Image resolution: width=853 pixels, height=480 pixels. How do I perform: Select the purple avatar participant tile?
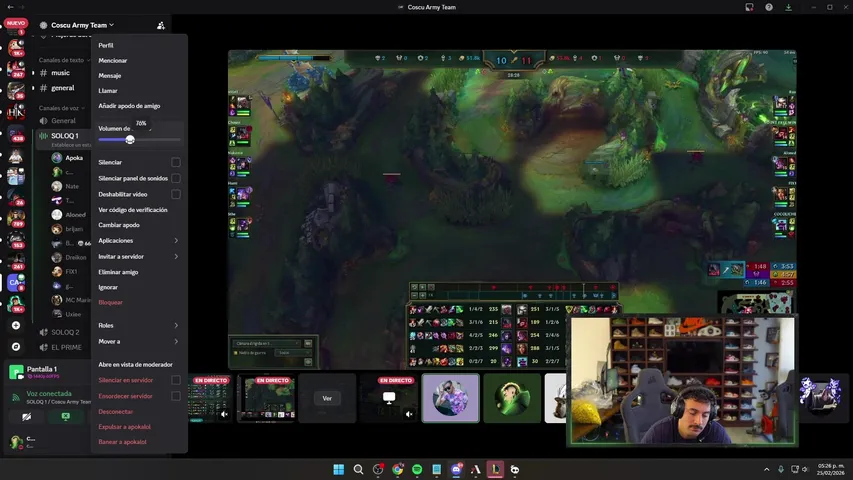[x=450, y=398]
